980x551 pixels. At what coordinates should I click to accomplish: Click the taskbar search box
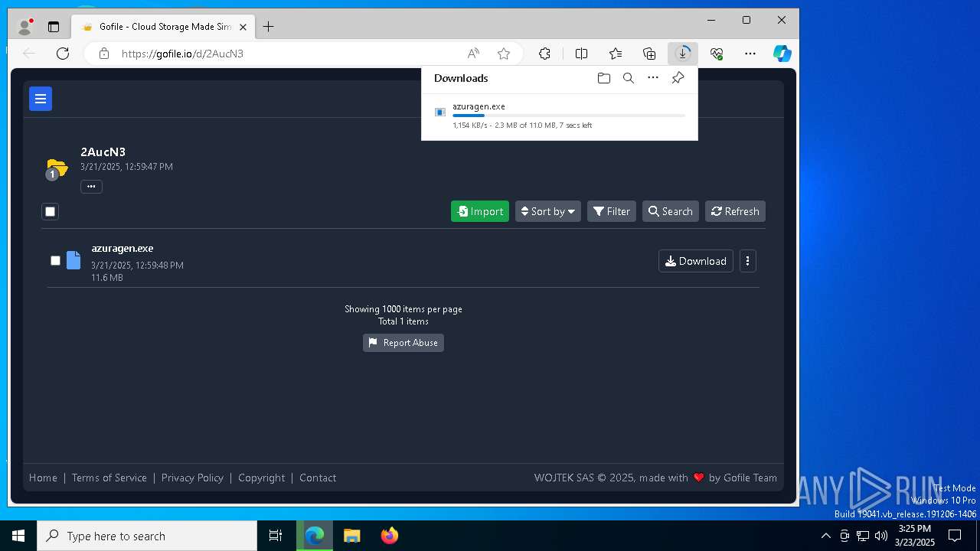pos(147,536)
